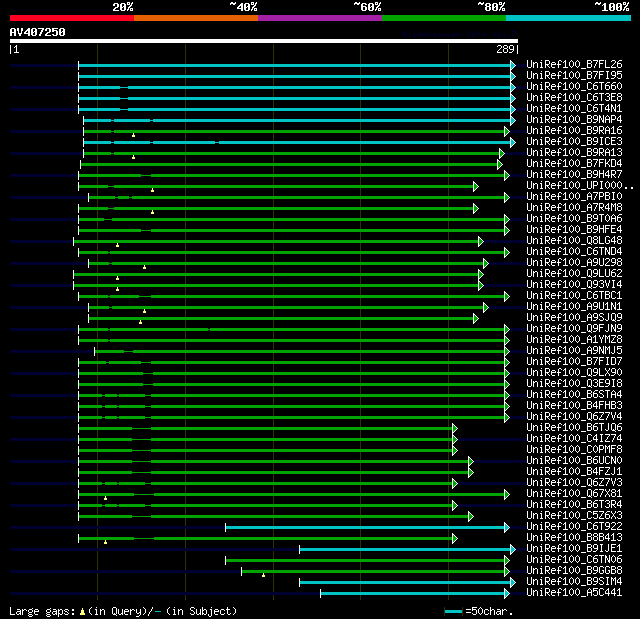This screenshot has width=640, height=619.
Task: Click UniRef100_A9SJQ9 label
Action: click(574, 318)
